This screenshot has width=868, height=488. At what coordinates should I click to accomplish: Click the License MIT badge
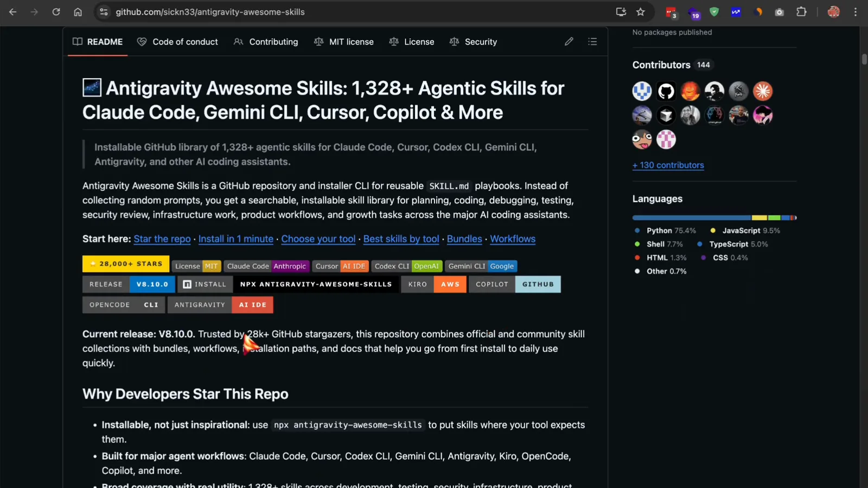(196, 266)
